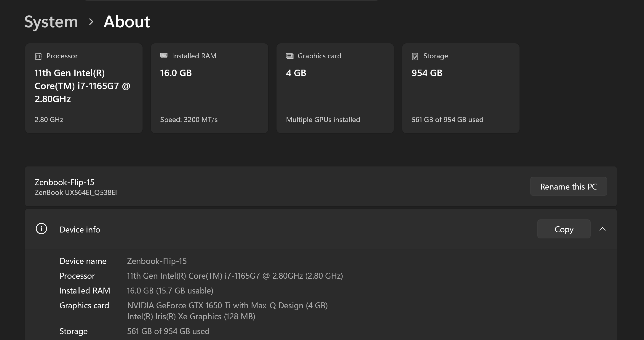Click the Rename this PC button
This screenshot has height=340, width=644.
coord(568,186)
